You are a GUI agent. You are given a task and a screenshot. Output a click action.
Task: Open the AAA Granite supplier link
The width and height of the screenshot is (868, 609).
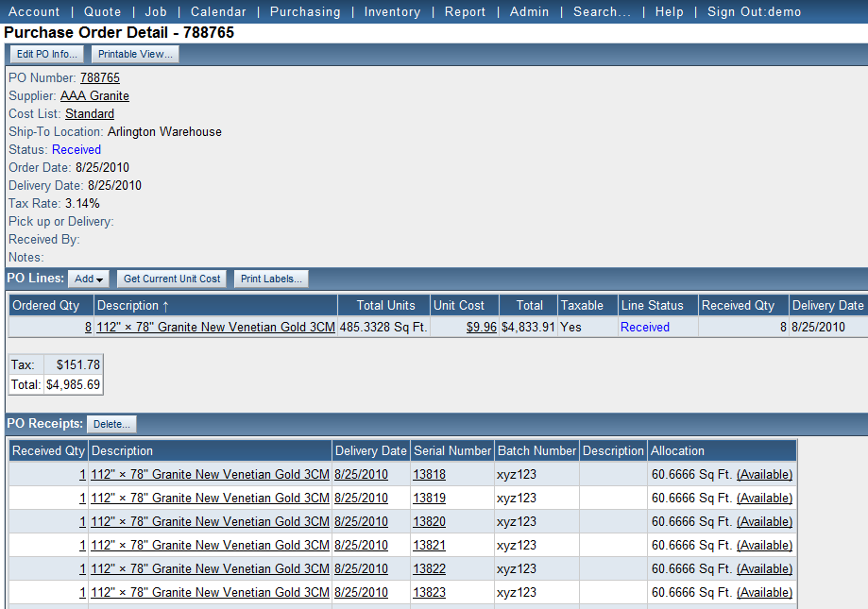coord(94,96)
